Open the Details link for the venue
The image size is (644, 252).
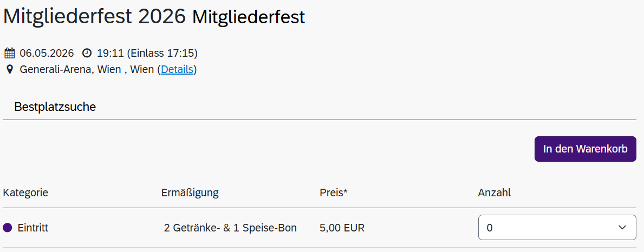(x=177, y=69)
